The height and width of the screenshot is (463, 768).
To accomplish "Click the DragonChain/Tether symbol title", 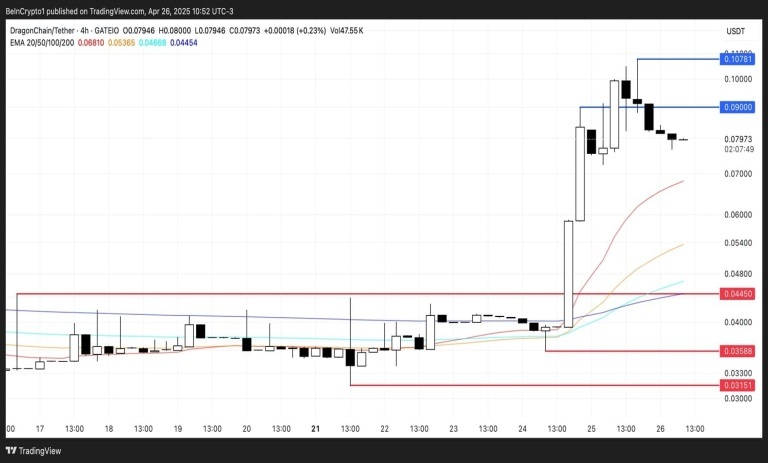I will tap(43, 30).
